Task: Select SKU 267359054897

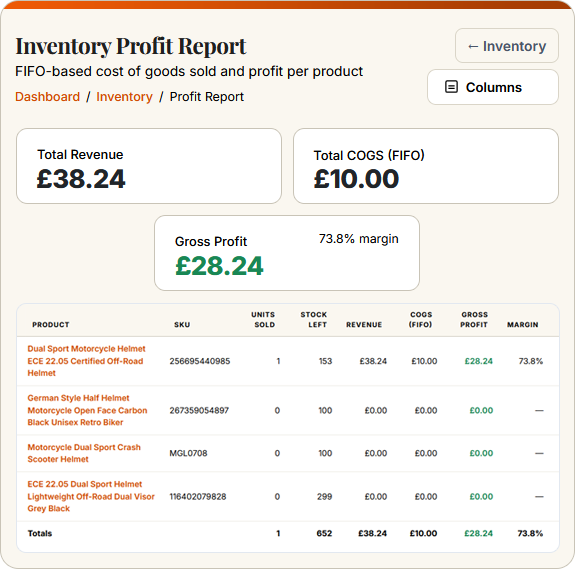Action: (x=199, y=410)
